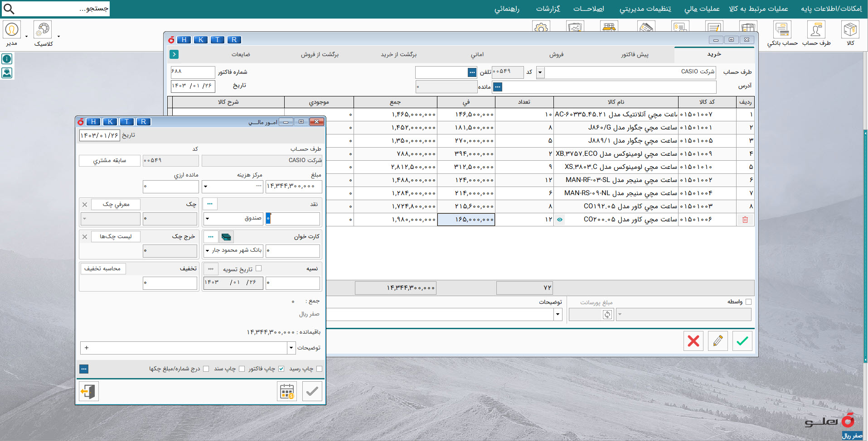
Task: Click the gray confirm checkmark in امور مالی
Action: click(312, 391)
